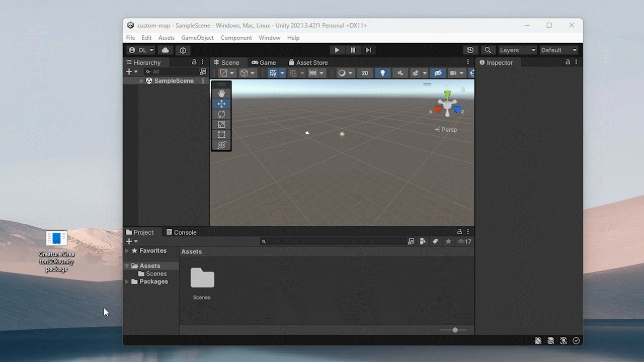Toggle scene audio mute
The image size is (644, 362).
400,73
